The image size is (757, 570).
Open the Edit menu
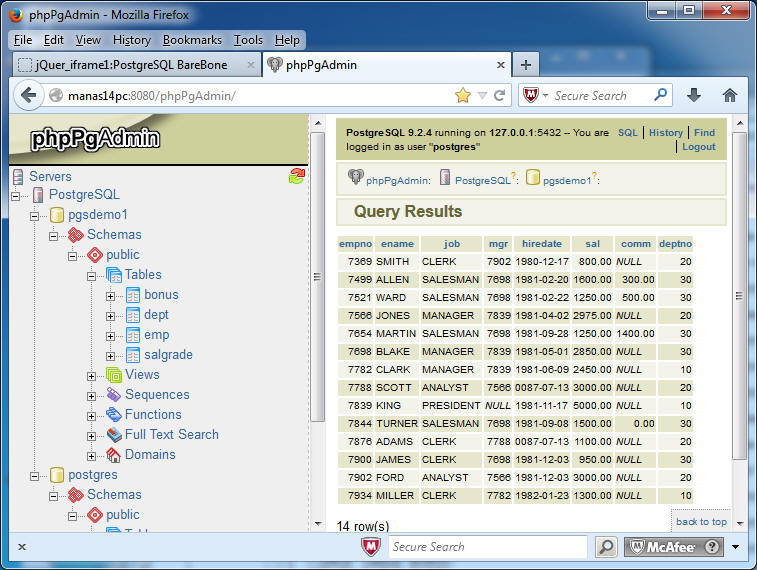click(x=54, y=40)
